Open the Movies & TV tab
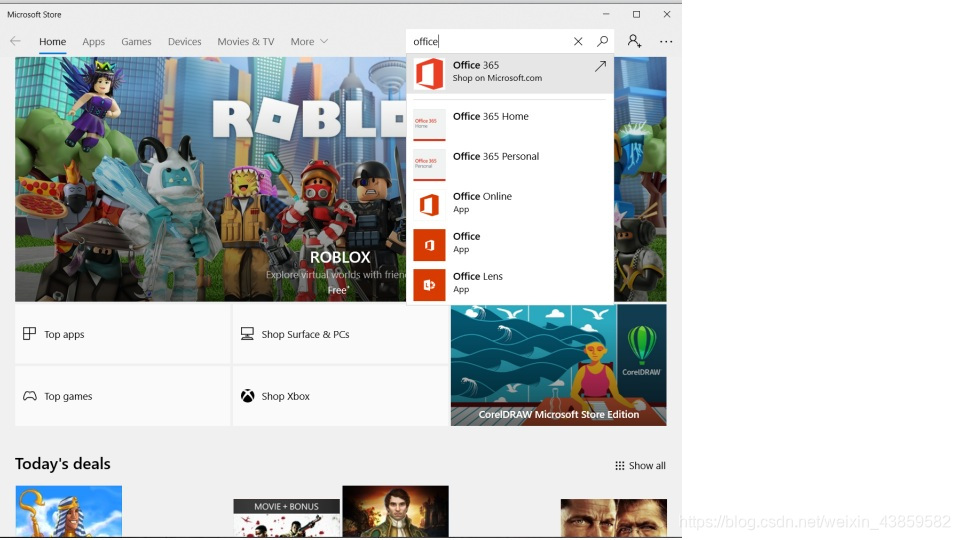960x540 pixels. click(246, 42)
